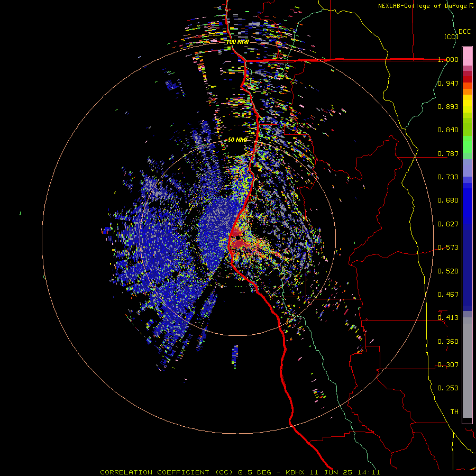Viewport: 476px width, 476px height.
Task: Click the 0.253 scale value
Action: coord(448,388)
